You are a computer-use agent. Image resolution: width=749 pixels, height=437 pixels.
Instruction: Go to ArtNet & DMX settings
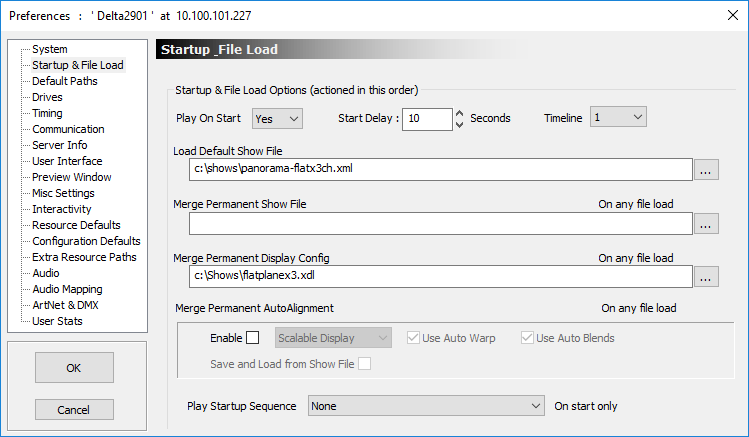point(65,305)
